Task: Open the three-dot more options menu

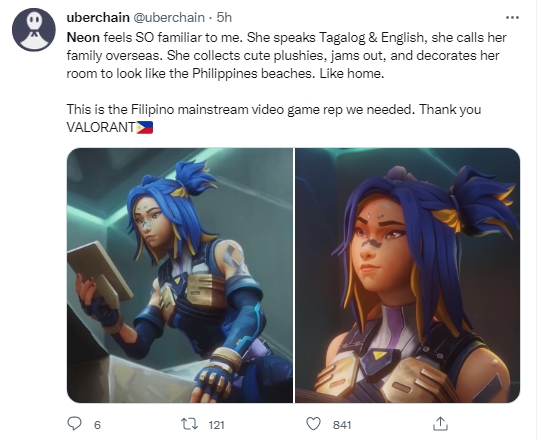Action: tap(512, 17)
